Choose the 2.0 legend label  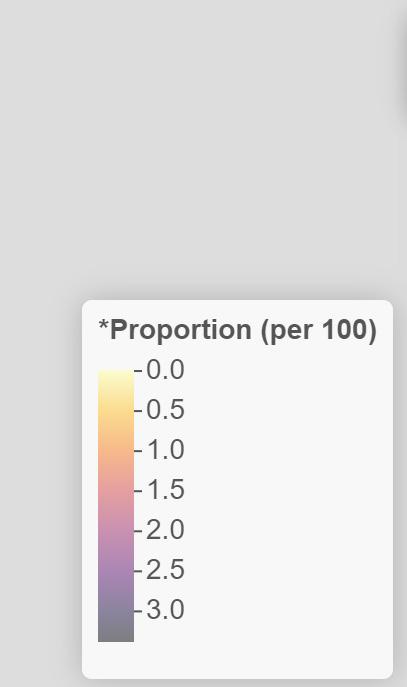[165, 530]
